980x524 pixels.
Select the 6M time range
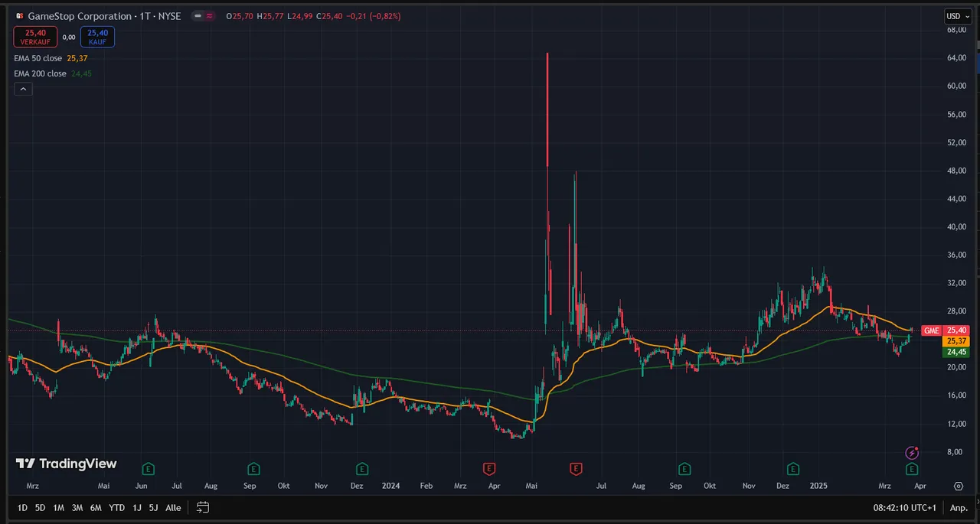pyautogui.click(x=96, y=507)
